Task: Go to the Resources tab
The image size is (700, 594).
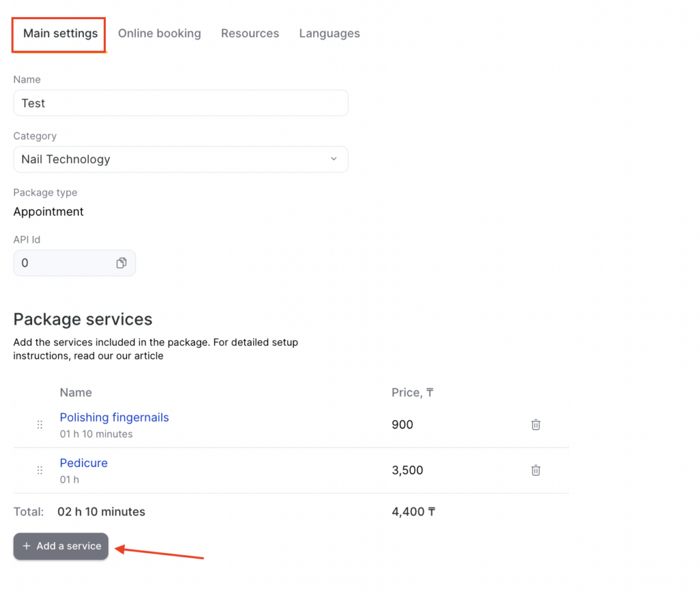Action: point(250,33)
